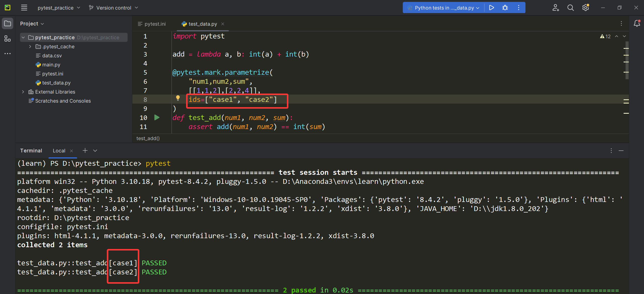
Task: Open IDE settings gear icon
Action: (586, 8)
